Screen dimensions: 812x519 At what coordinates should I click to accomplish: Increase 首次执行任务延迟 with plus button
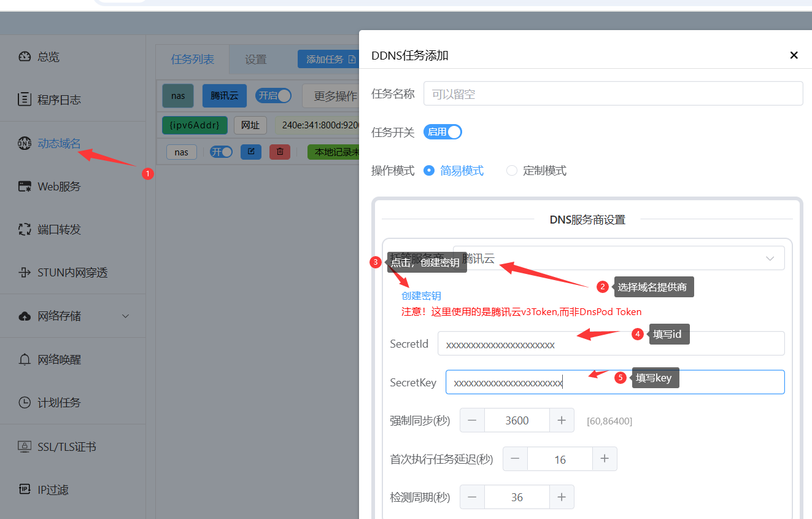point(605,459)
